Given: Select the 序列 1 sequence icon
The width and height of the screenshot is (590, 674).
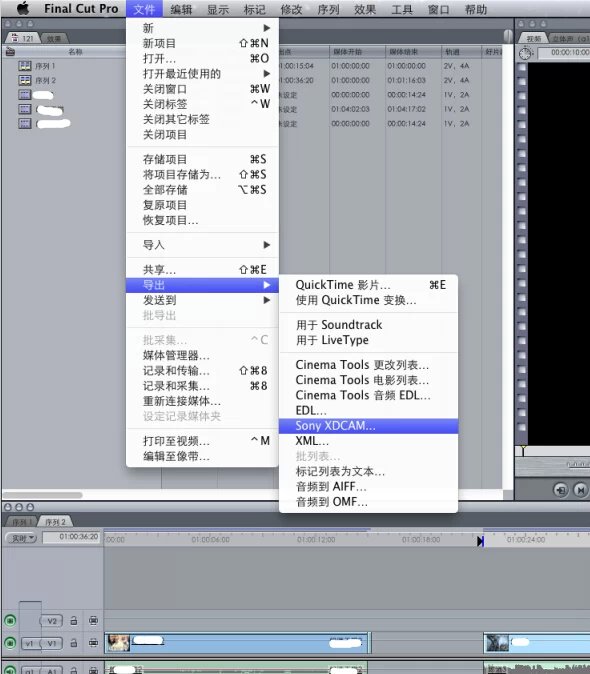Looking at the screenshot, I should coord(25,66).
